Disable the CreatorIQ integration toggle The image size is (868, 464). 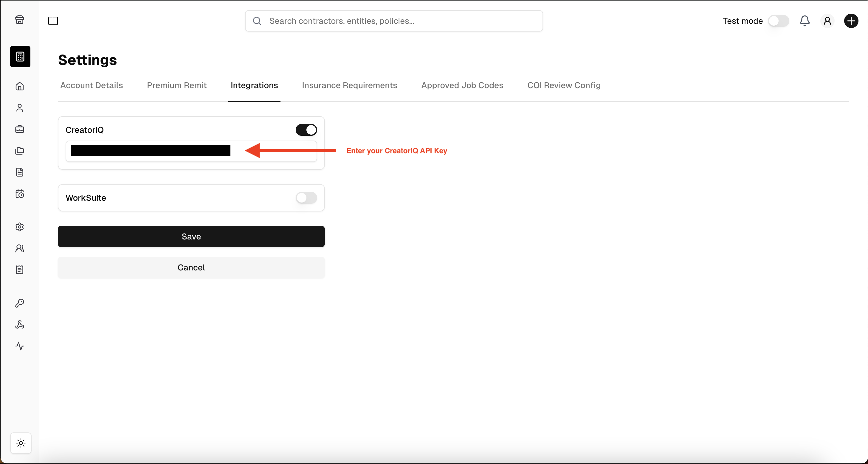pyautogui.click(x=306, y=130)
